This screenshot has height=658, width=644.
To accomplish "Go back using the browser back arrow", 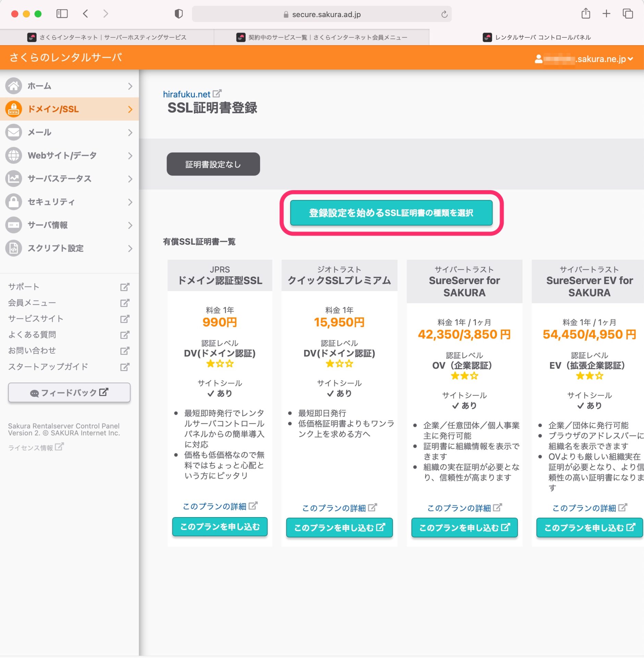I will click(x=86, y=14).
